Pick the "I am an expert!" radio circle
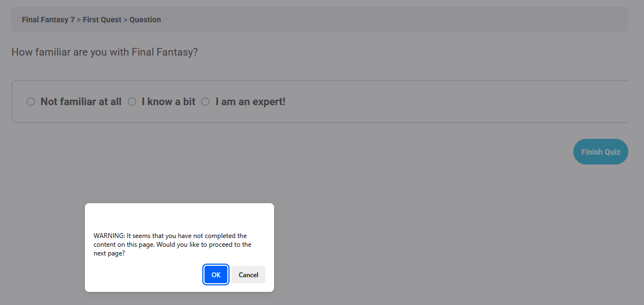The height and width of the screenshot is (305, 644). click(206, 101)
